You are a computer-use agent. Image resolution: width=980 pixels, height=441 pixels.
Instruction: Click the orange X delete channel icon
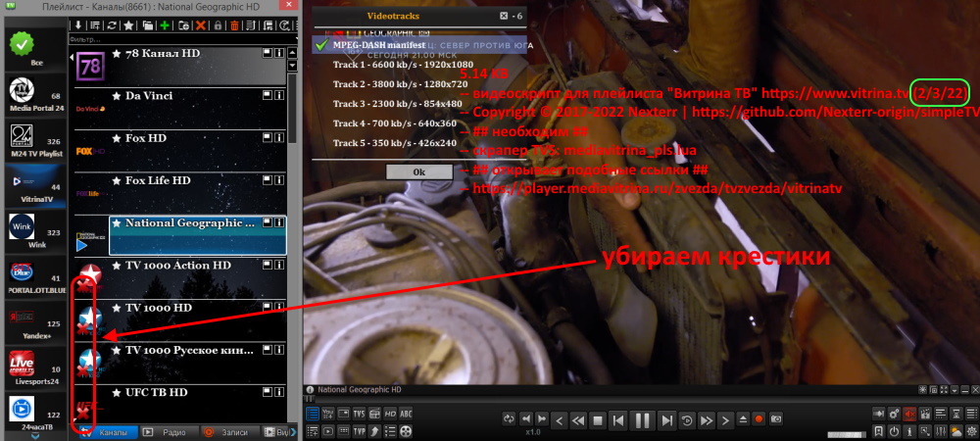pos(201,24)
